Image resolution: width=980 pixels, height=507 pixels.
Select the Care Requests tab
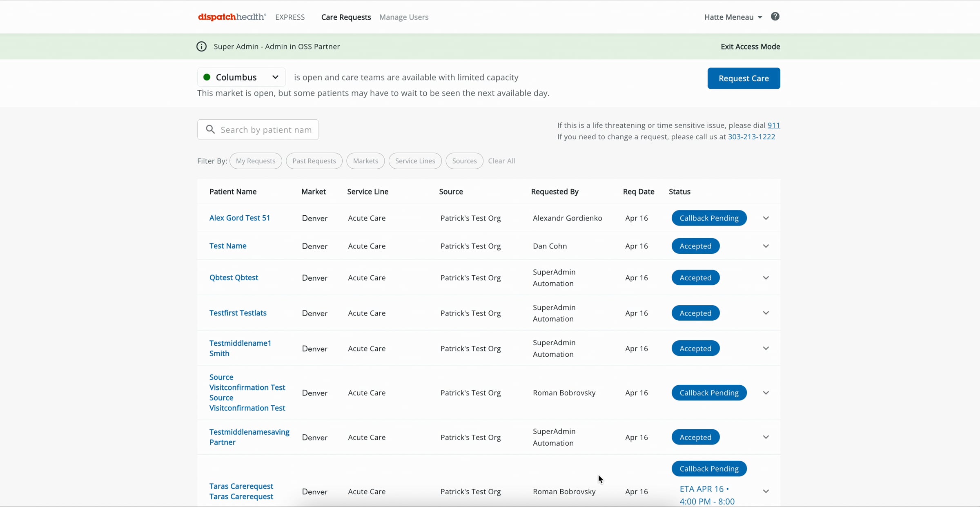[346, 17]
